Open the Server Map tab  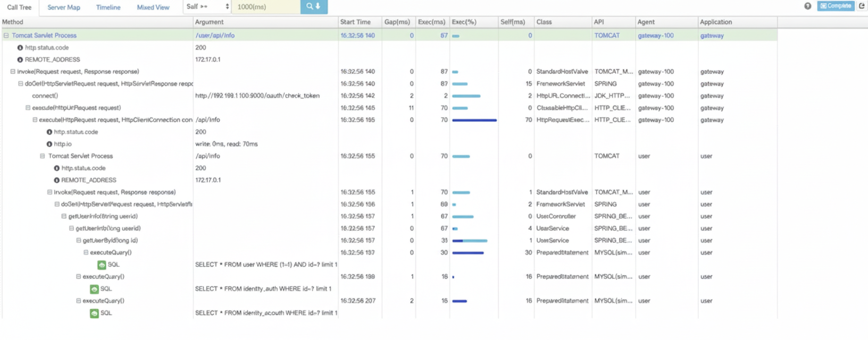tap(64, 7)
